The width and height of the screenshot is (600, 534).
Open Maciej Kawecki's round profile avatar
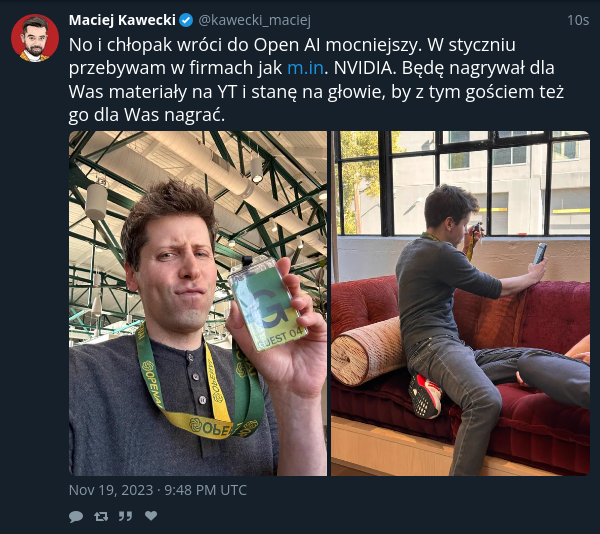[x=35, y=38]
